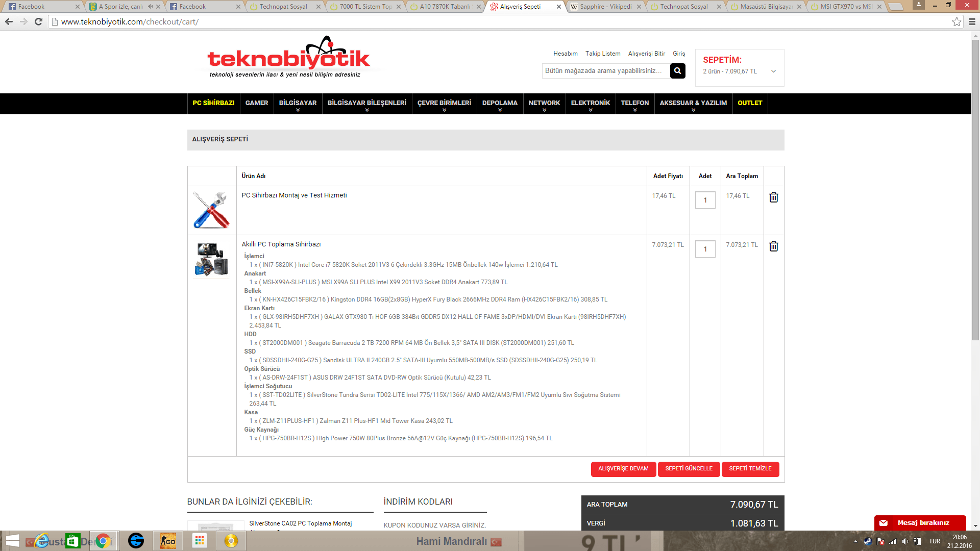Close the Alışveriş Sepeti tab
This screenshot has width=980, height=551.
point(558,7)
